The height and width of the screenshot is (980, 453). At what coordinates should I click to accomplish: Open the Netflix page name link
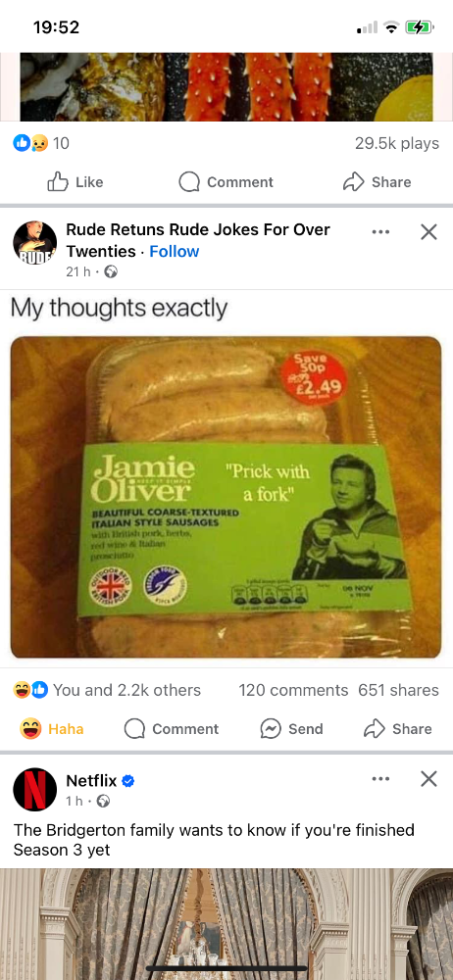(91, 780)
